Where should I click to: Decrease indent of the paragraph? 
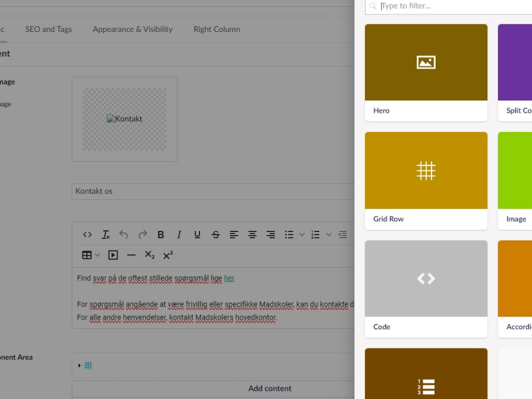pyautogui.click(x=343, y=235)
